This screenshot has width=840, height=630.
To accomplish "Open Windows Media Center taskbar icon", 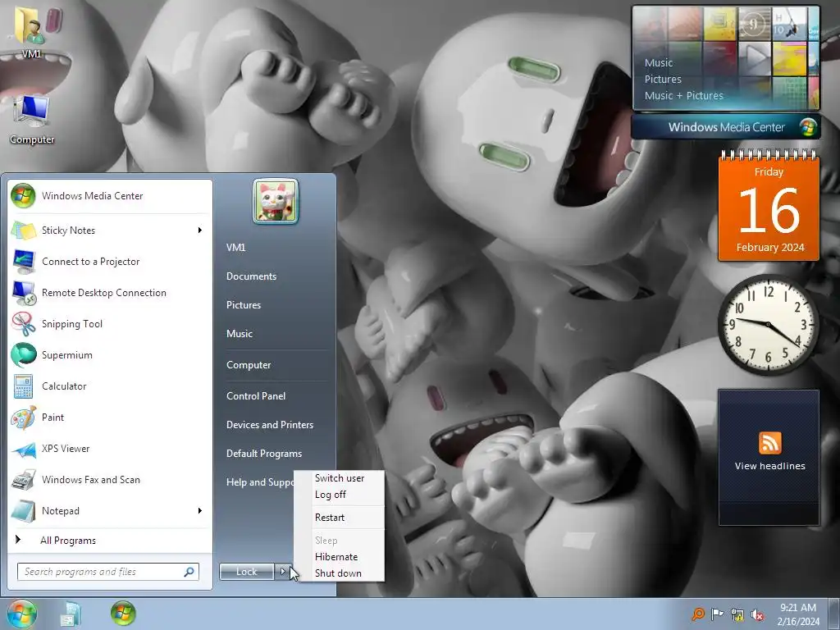I will [123, 614].
